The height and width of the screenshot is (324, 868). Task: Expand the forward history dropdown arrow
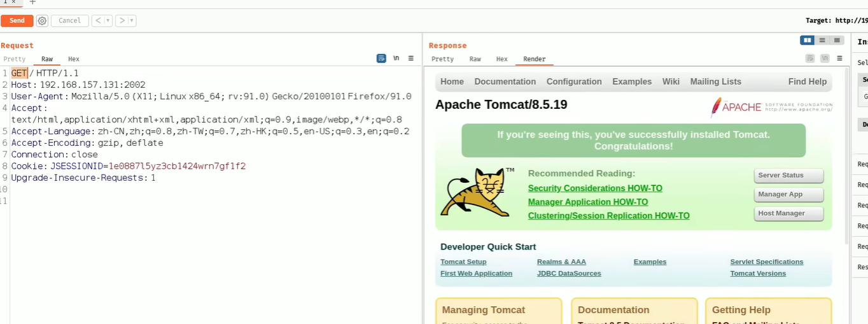(x=132, y=21)
